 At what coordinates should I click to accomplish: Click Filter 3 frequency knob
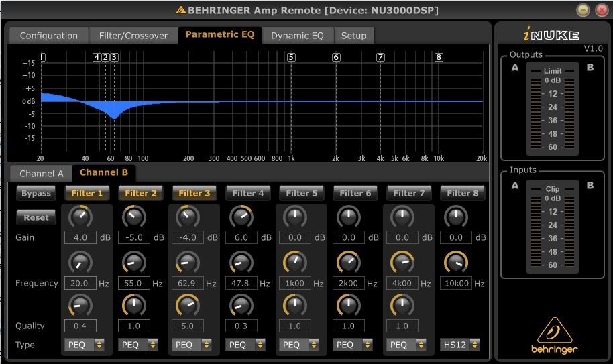tap(188, 262)
